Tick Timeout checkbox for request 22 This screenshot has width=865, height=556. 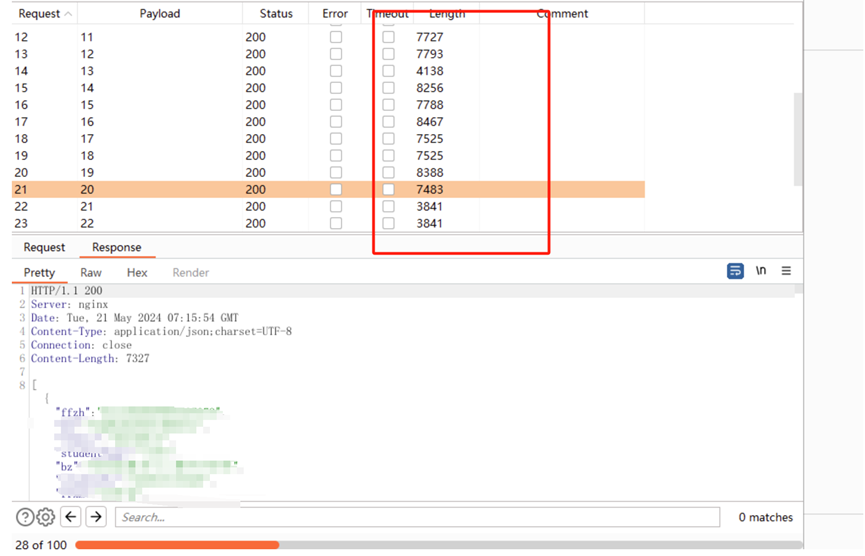(x=388, y=206)
